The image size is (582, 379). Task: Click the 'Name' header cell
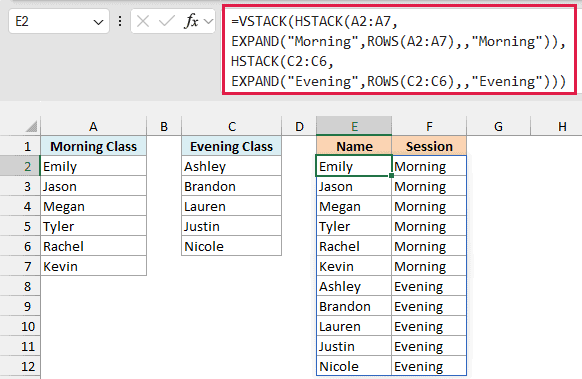pyautogui.click(x=354, y=146)
